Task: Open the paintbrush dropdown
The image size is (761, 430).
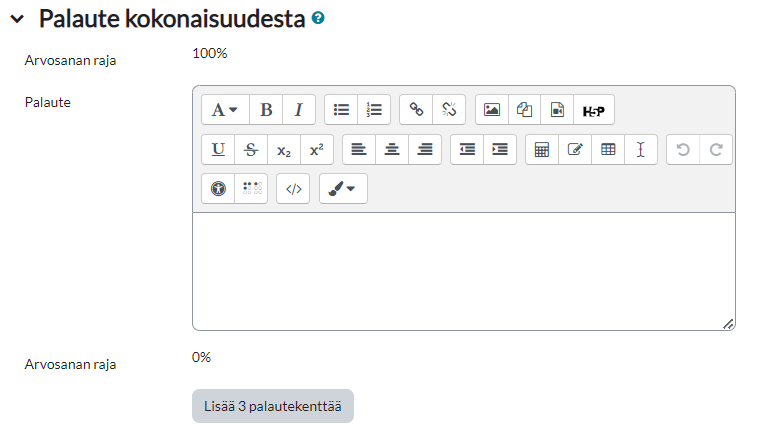Action: point(343,188)
